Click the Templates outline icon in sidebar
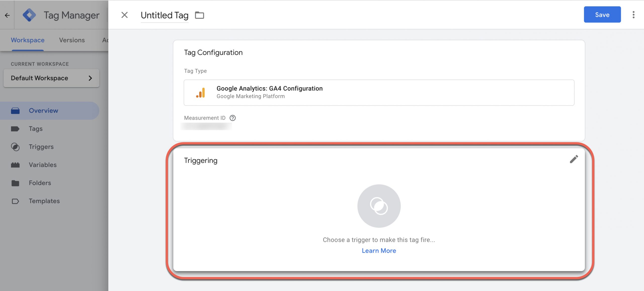This screenshot has width=644, height=291. 15,201
